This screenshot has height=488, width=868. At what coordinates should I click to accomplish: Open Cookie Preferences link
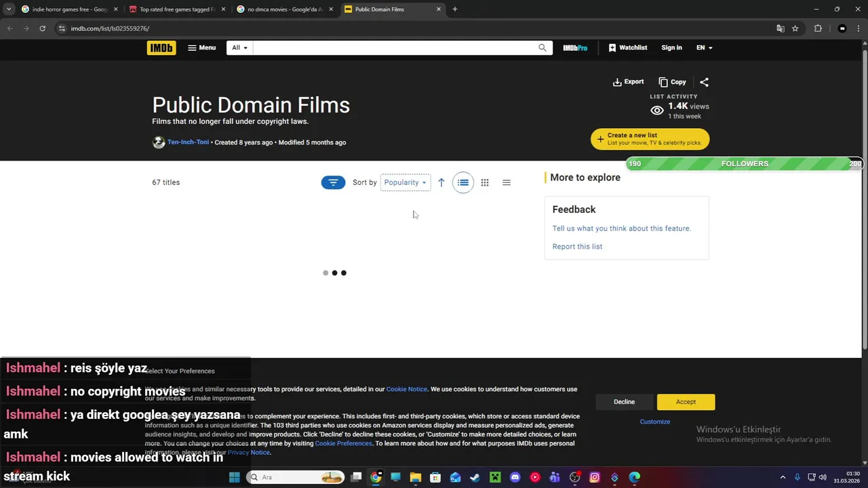pyautogui.click(x=344, y=443)
